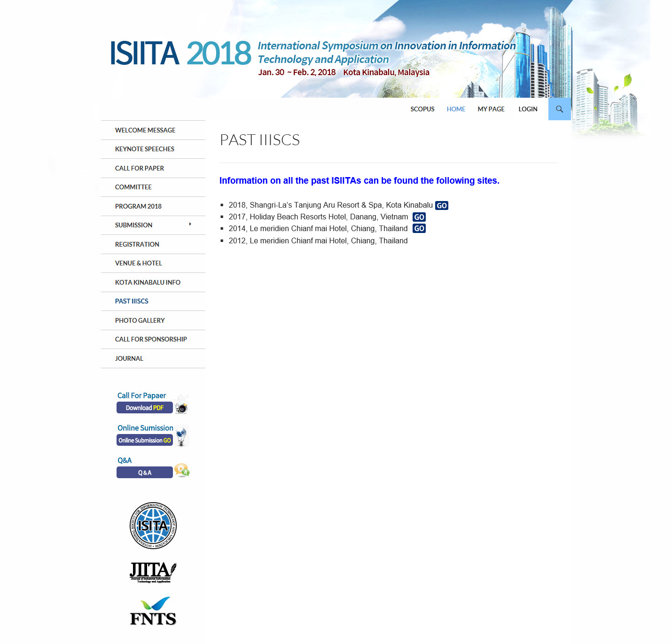The image size is (672, 644).
Task: View Program 2018 in the sidebar
Action: click(153, 206)
